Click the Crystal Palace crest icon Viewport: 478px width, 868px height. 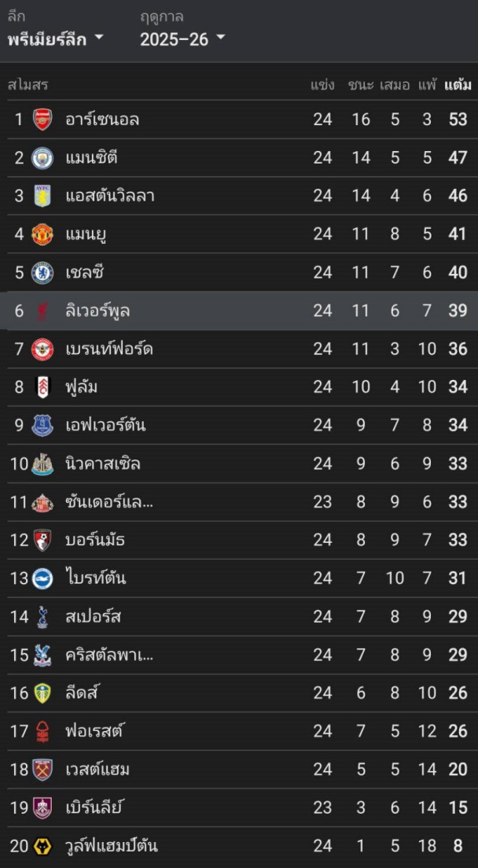pos(42,655)
